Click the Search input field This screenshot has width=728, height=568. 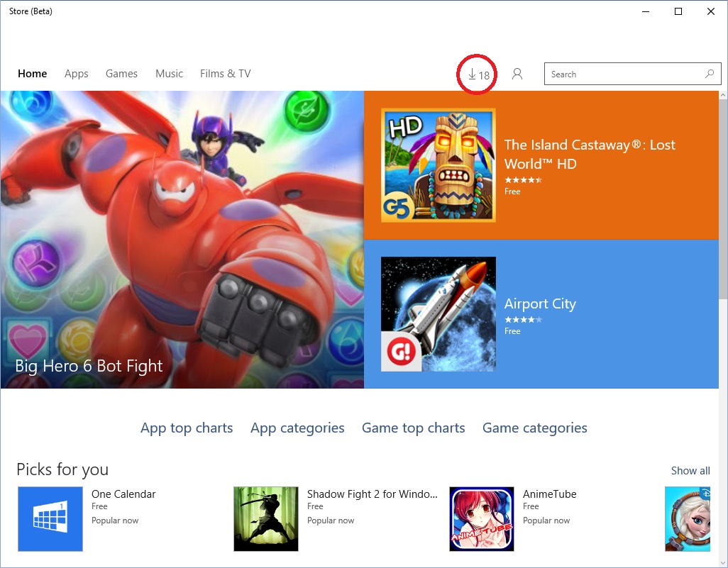[x=632, y=74]
